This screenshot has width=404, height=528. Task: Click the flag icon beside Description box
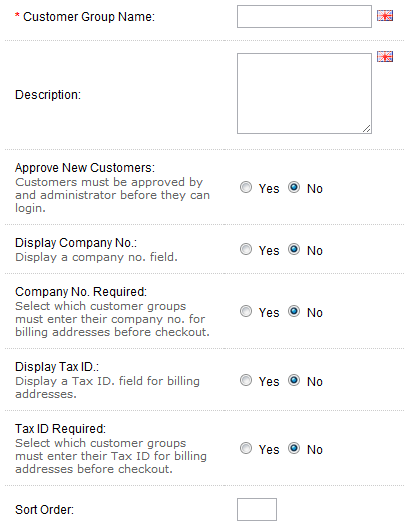(385, 57)
